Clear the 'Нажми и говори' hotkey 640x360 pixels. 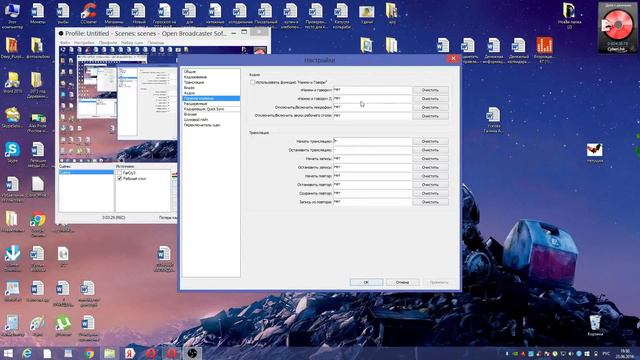(430, 90)
